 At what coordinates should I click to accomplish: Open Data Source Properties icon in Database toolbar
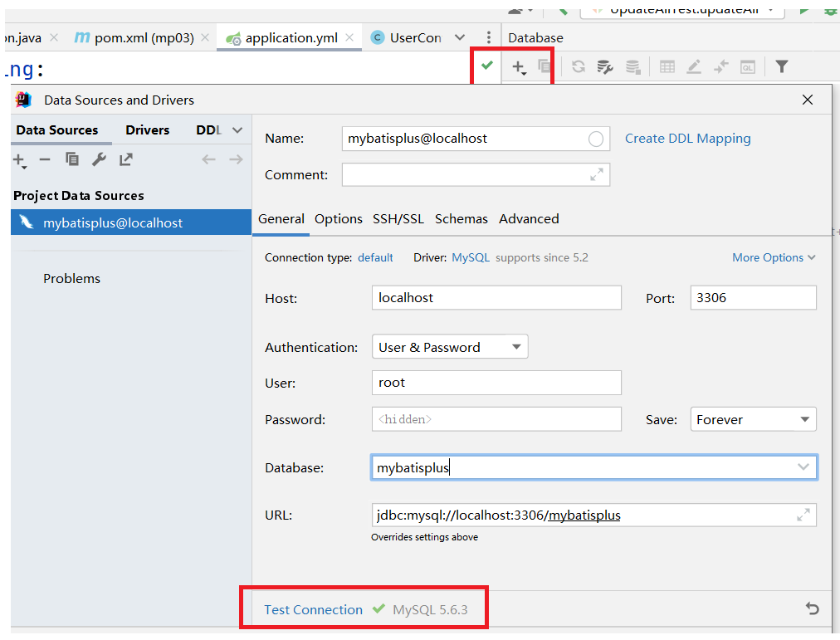click(x=605, y=67)
